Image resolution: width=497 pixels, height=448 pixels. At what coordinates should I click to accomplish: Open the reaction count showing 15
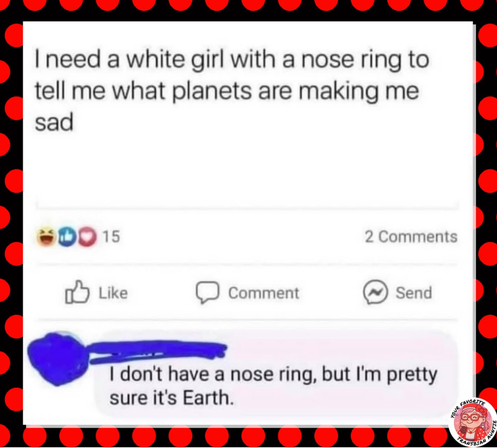[111, 237]
